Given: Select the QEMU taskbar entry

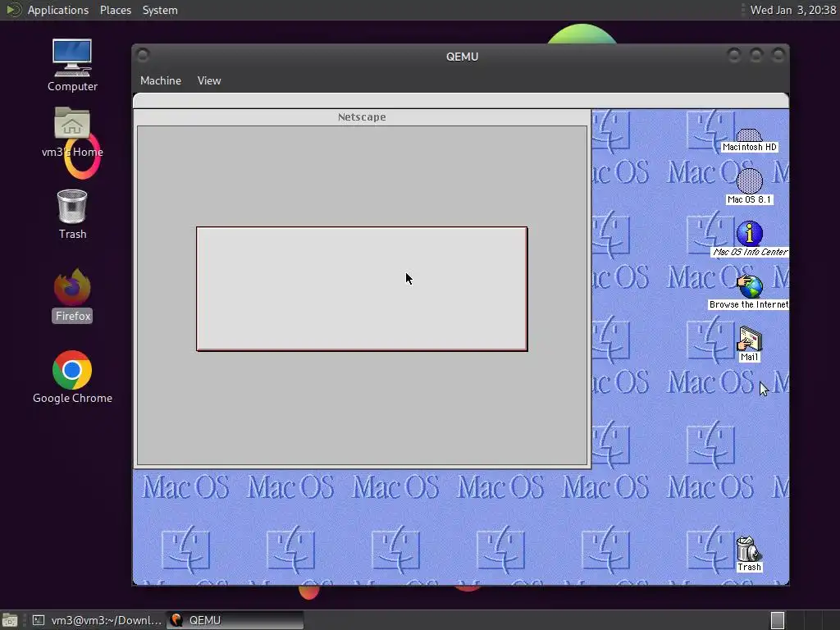Looking at the screenshot, I should click(235, 620).
